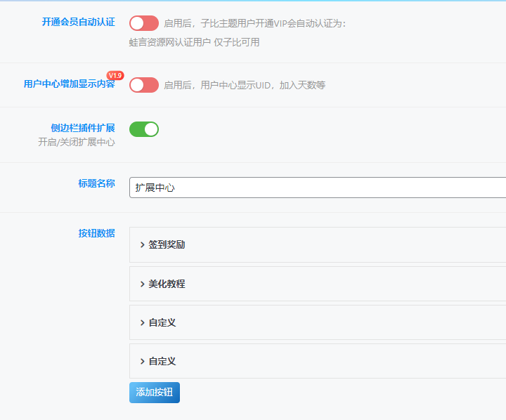
Task: Click the chevron arrow beside 签到奖励
Action: coord(142,245)
